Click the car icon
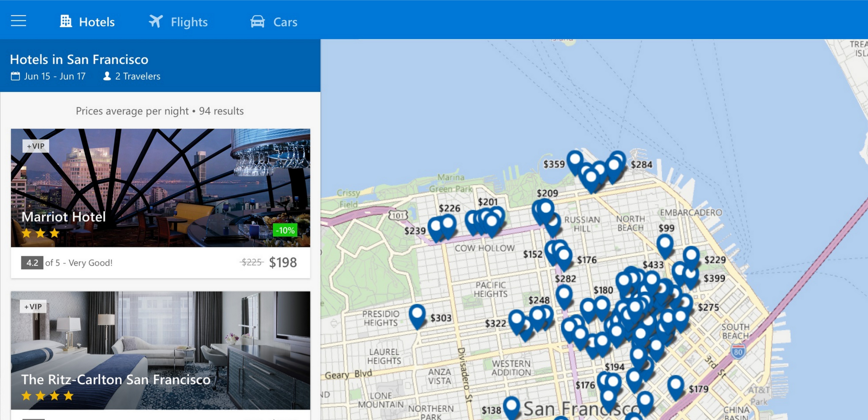 tap(258, 22)
